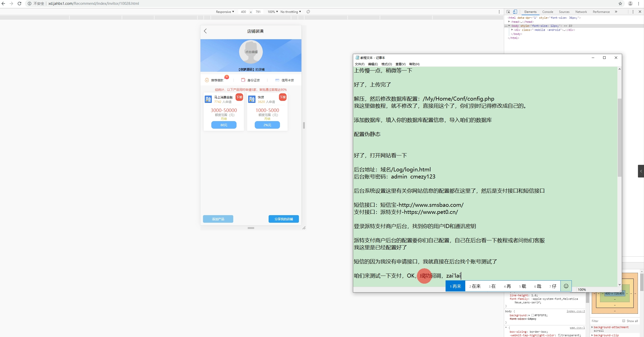Show more DevTools tabs via chevrons
Screen dimensions: 644x337
(x=616, y=12)
